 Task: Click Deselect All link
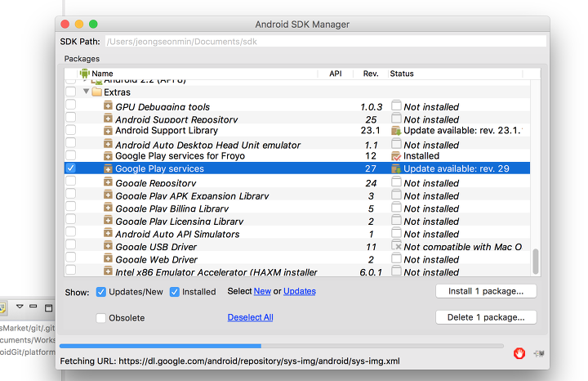coord(250,317)
